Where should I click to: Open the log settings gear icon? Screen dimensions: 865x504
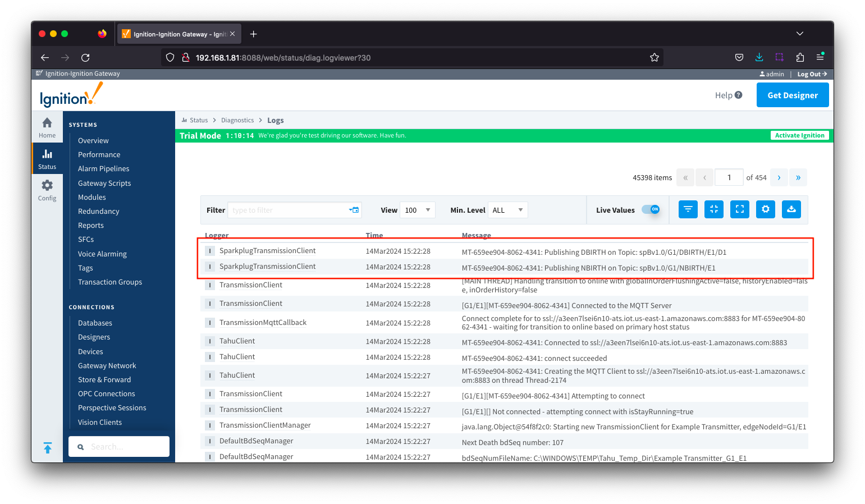coord(765,209)
